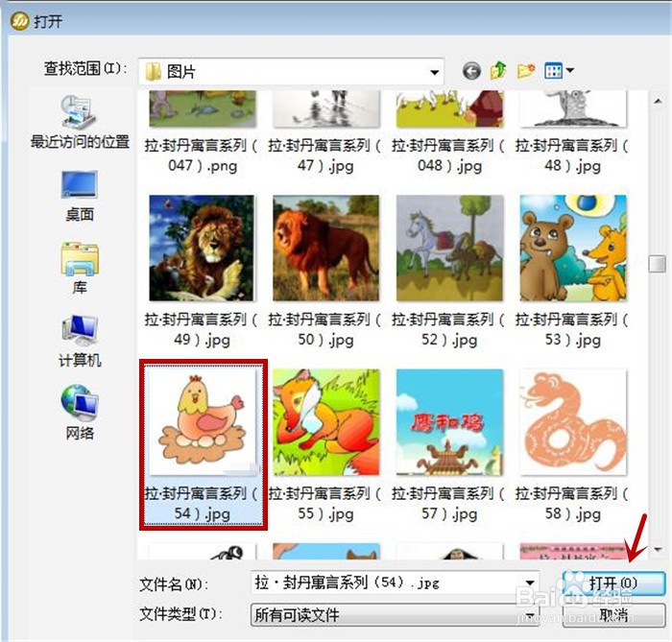Image resolution: width=672 pixels, height=642 pixels.
Task: Select fox thumbnail 55 .jpg
Action: [325, 422]
